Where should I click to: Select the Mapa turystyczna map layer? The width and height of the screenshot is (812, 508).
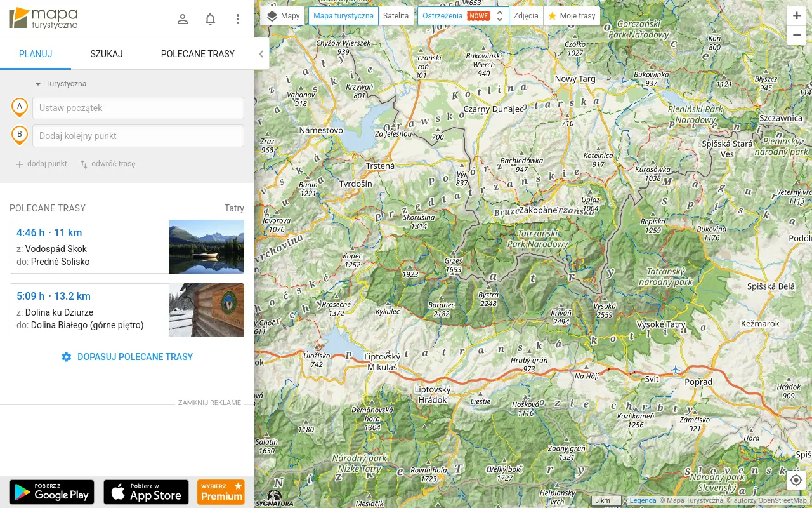(x=343, y=16)
